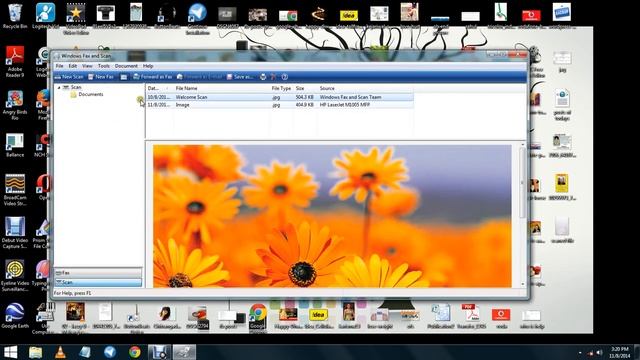Image resolution: width=640 pixels, height=360 pixels.
Task: Toggle the preview pane toolbar icon
Action: point(124,77)
